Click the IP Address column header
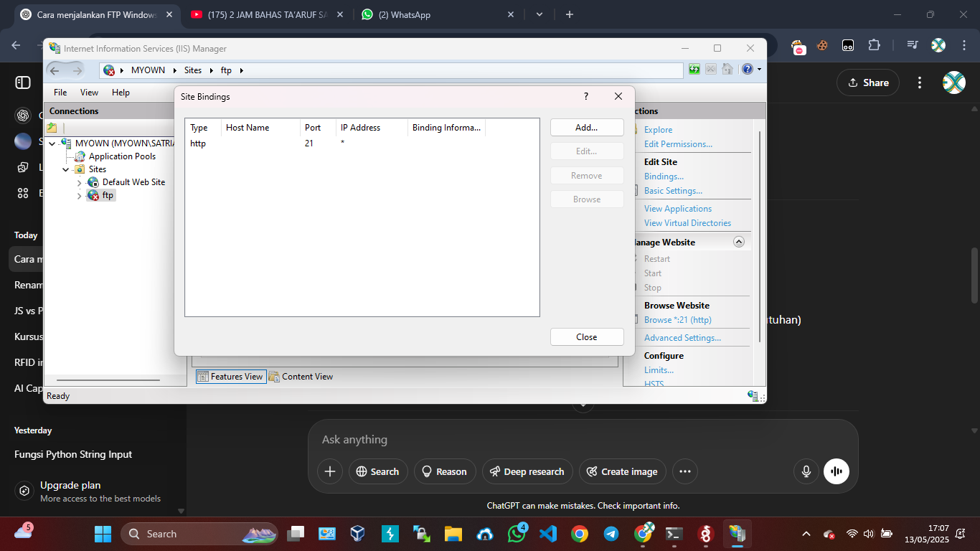 [372, 128]
